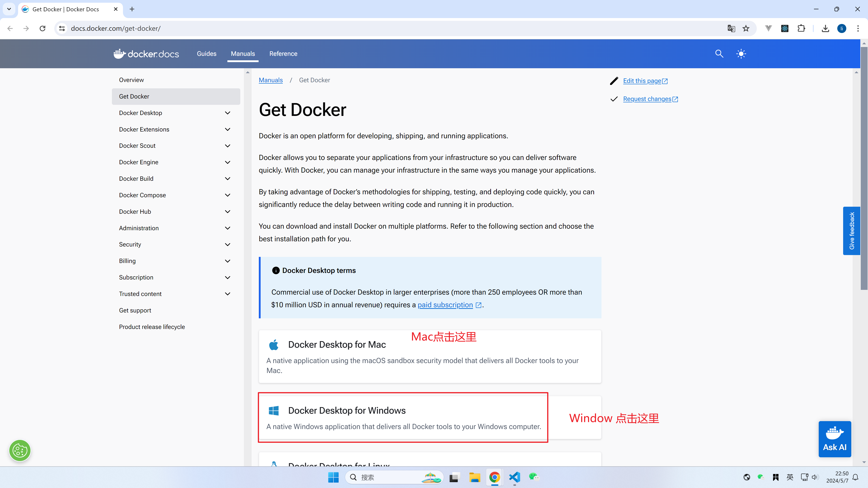Click the docker docs logo
Image resolution: width=868 pixels, height=488 pixels.
tap(146, 54)
